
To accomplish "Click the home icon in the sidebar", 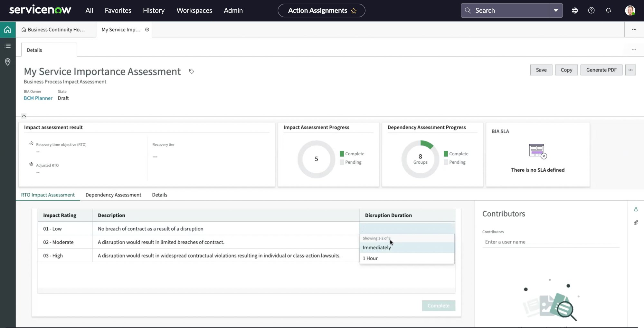I will point(8,30).
